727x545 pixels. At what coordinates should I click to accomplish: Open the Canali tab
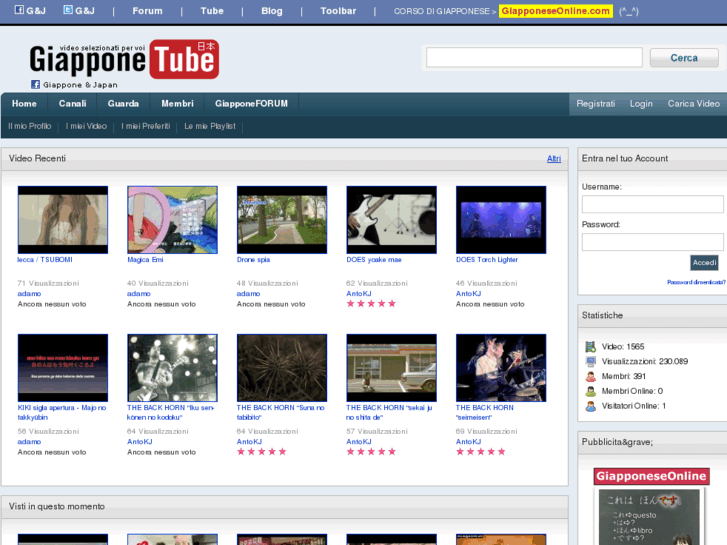point(72,104)
